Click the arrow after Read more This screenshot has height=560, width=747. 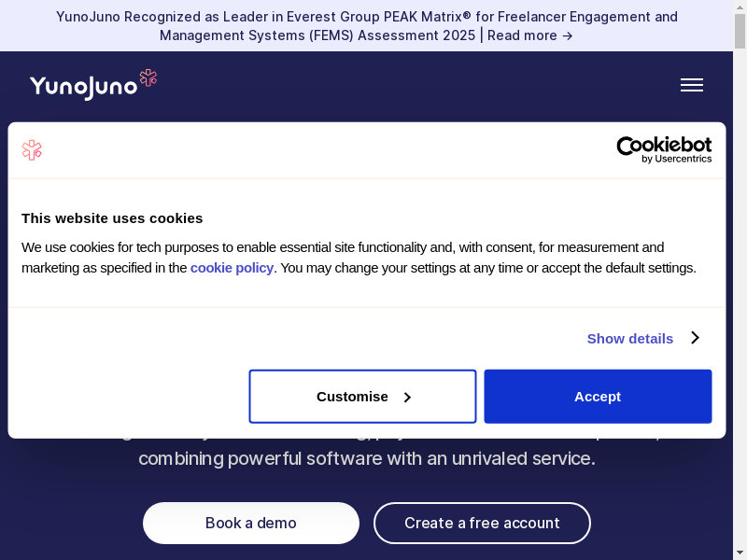coord(567,35)
